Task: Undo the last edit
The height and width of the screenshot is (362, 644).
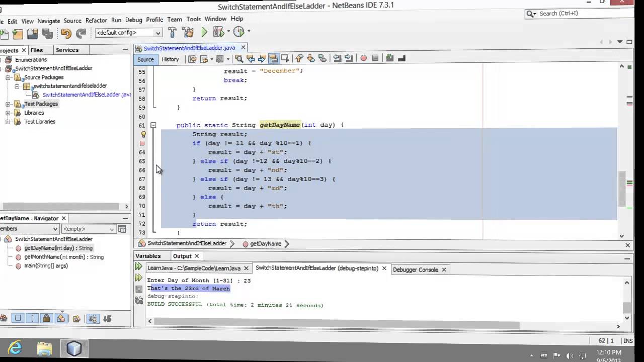Action: [66, 34]
